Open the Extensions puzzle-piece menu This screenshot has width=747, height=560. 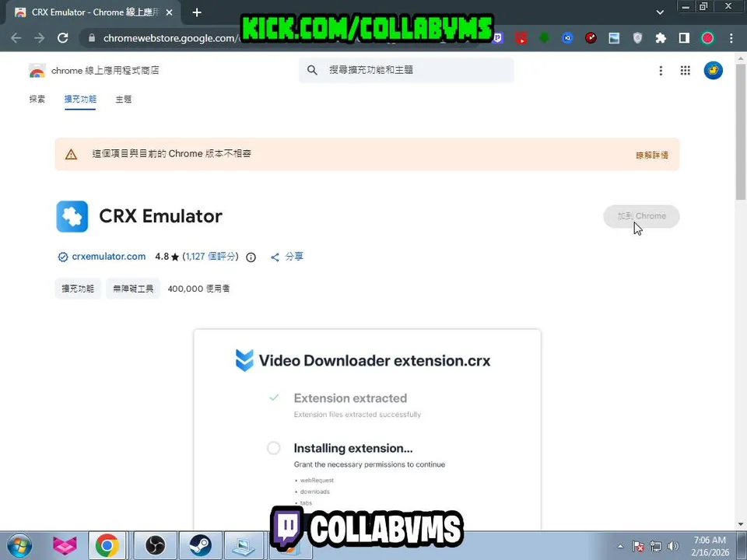tap(661, 38)
